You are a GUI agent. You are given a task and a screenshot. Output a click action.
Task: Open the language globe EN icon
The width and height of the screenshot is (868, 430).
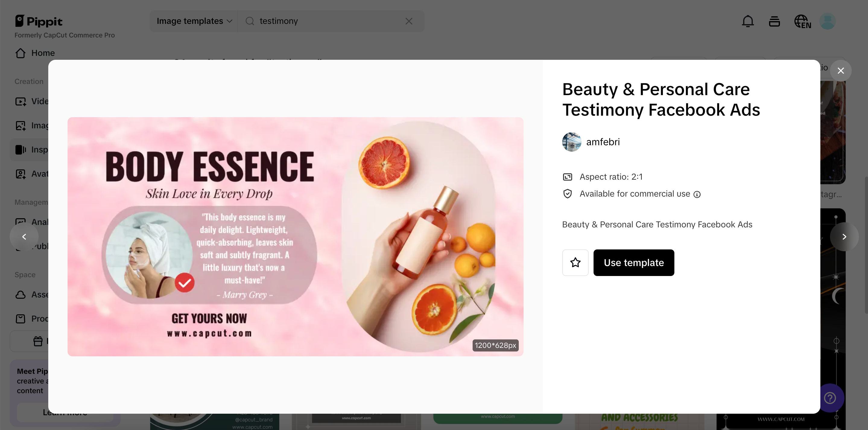click(x=802, y=21)
